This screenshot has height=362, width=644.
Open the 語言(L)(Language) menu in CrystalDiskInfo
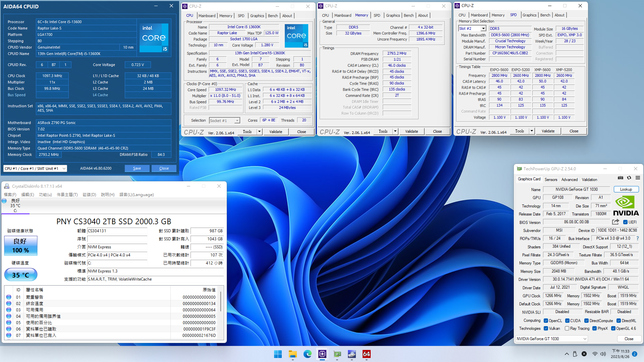coord(137,195)
